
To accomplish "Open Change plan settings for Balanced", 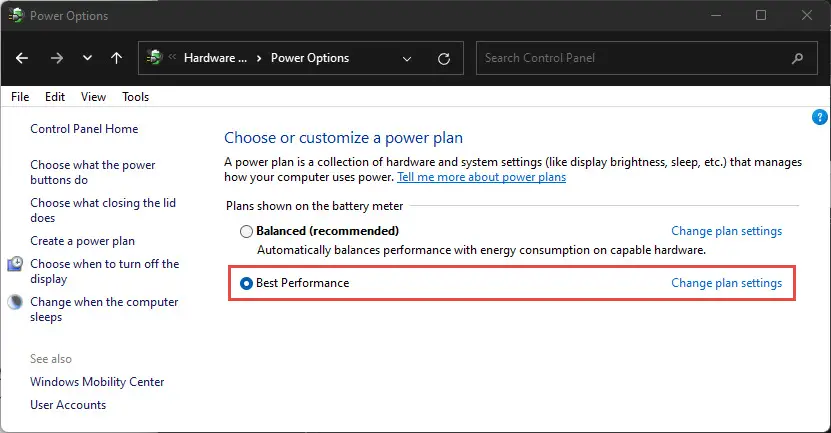I will coord(727,231).
